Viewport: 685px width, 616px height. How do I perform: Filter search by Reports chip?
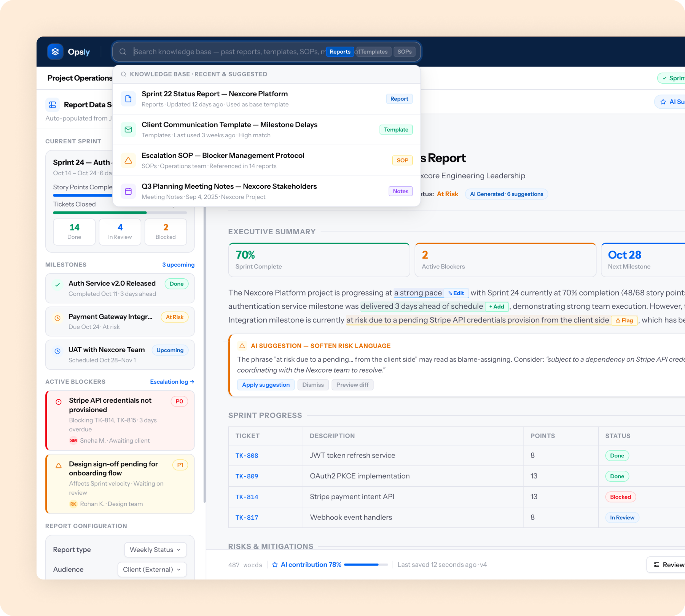coord(340,52)
